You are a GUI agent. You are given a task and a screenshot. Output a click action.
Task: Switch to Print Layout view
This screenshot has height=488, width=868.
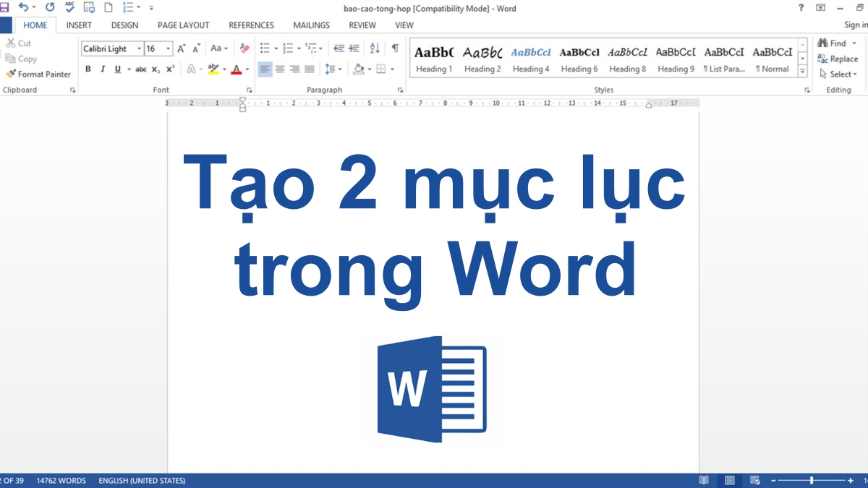[729, 481]
